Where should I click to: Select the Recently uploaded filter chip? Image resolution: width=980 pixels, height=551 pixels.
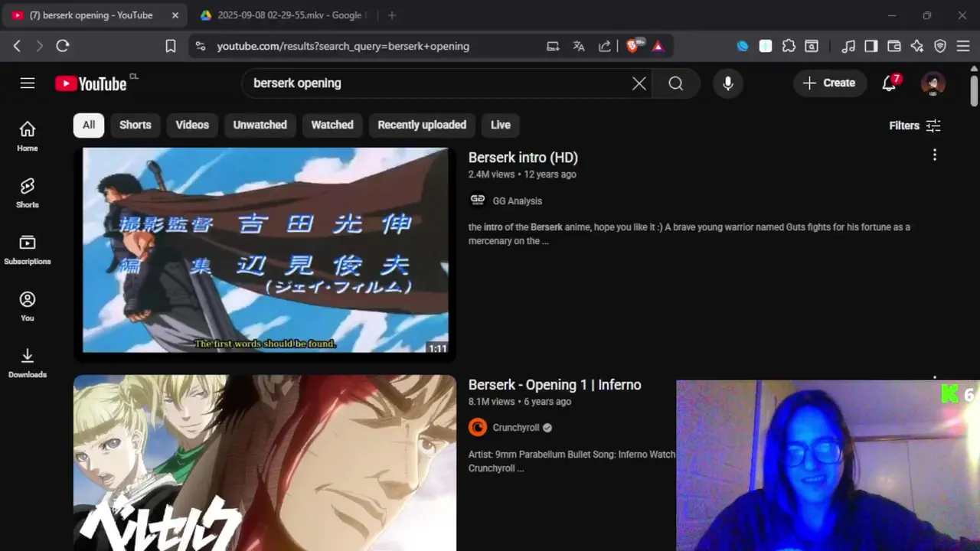[x=422, y=125]
